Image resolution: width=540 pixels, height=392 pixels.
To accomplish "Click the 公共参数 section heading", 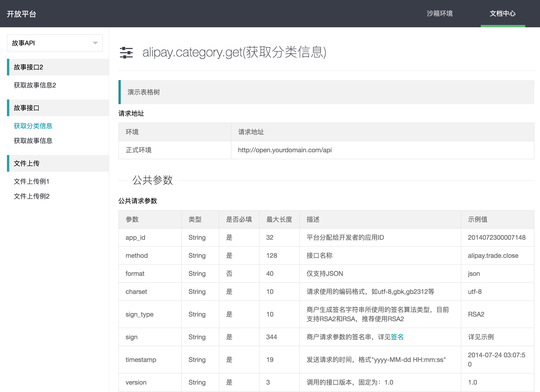I will [x=152, y=180].
